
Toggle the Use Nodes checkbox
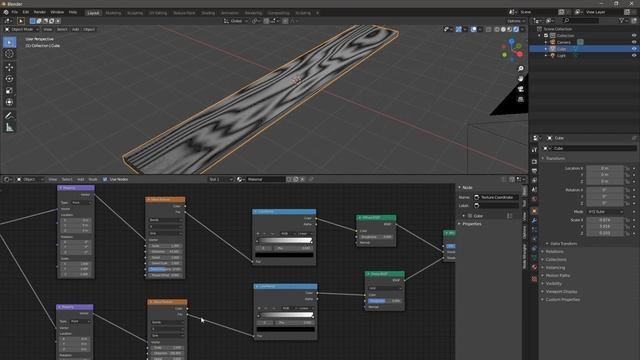(105, 179)
